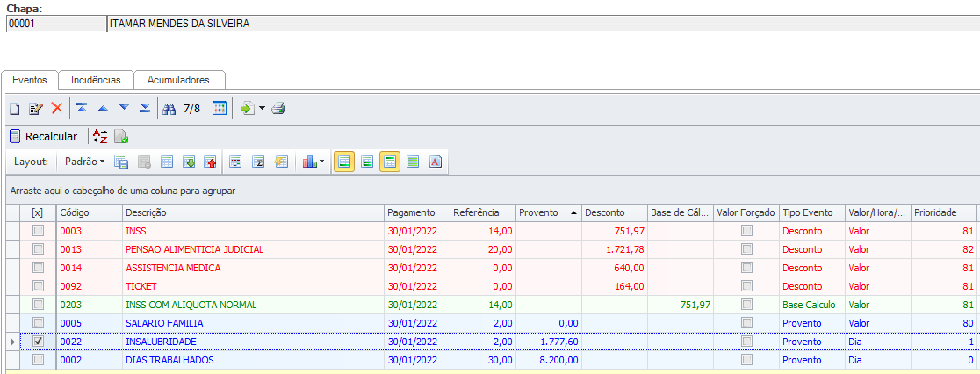This screenshot has width=980, height=374.
Task: Click the Prioridade column header
Action: pos(944,213)
